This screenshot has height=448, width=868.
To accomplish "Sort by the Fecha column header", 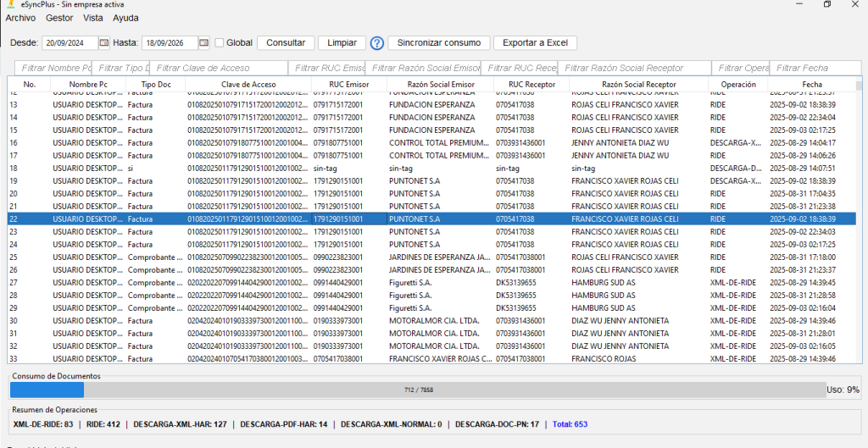I will click(811, 85).
